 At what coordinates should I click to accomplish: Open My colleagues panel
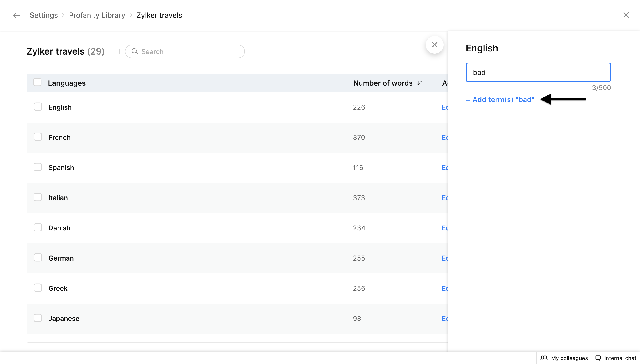click(564, 358)
